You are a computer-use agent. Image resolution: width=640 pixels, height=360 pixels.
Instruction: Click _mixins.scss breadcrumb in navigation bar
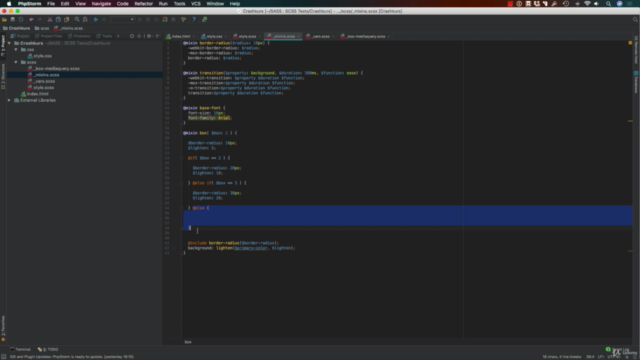coord(69,28)
